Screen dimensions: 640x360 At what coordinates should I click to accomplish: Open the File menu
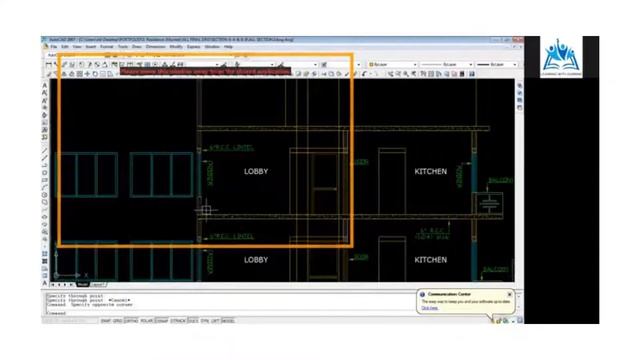[x=53, y=47]
